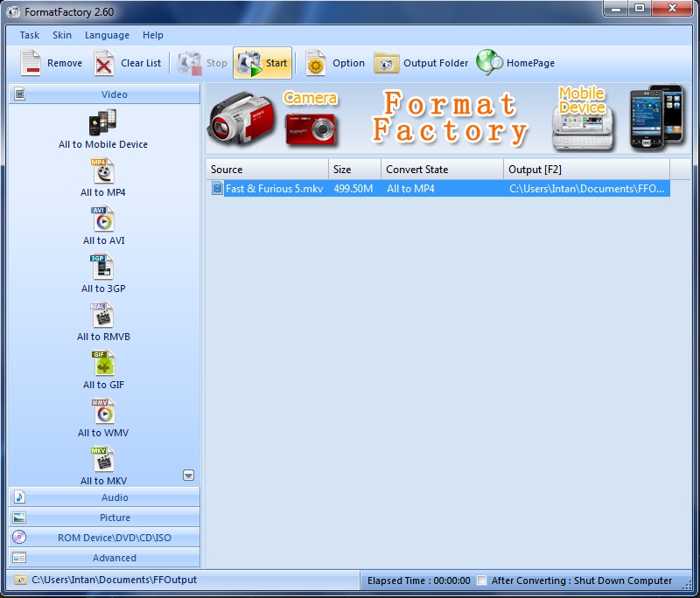
Task: Expand the Picture section
Action: click(x=104, y=518)
